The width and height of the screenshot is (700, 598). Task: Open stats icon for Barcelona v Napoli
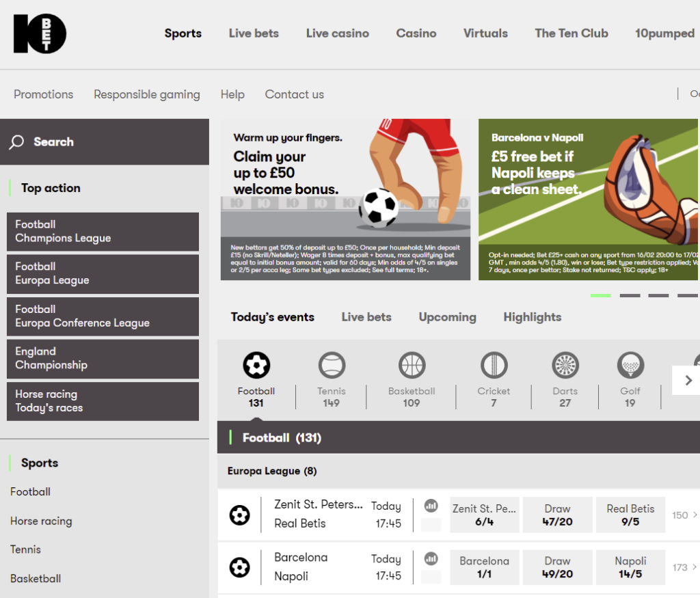click(431, 558)
